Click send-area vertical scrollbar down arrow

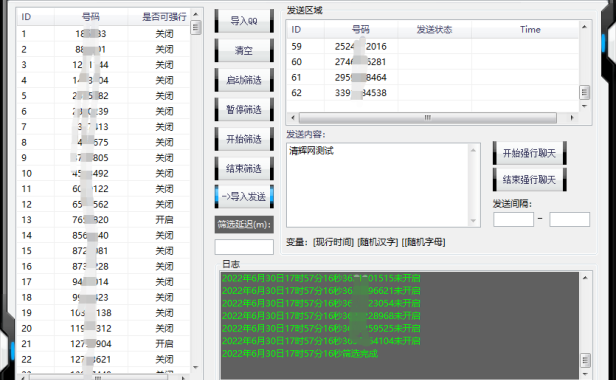pyautogui.click(x=584, y=106)
